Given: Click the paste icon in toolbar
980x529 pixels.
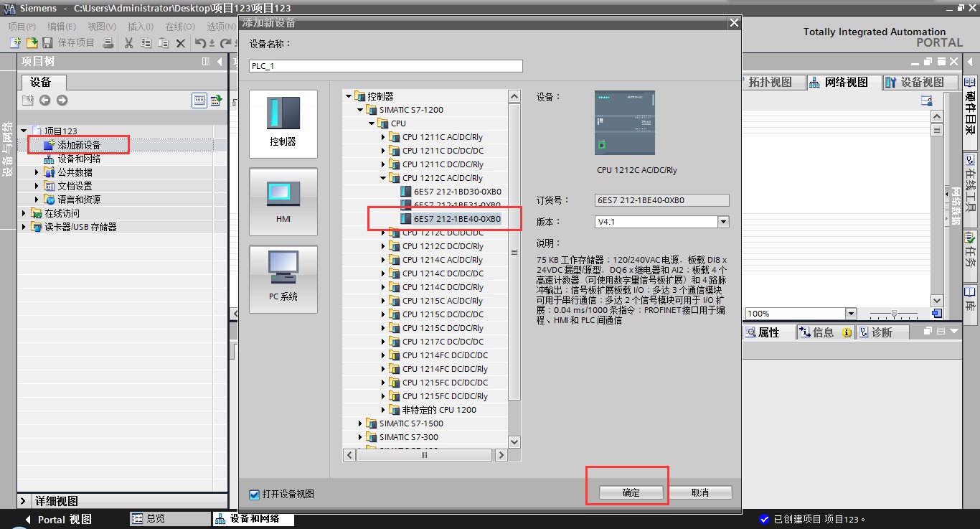Looking at the screenshot, I should [x=164, y=43].
